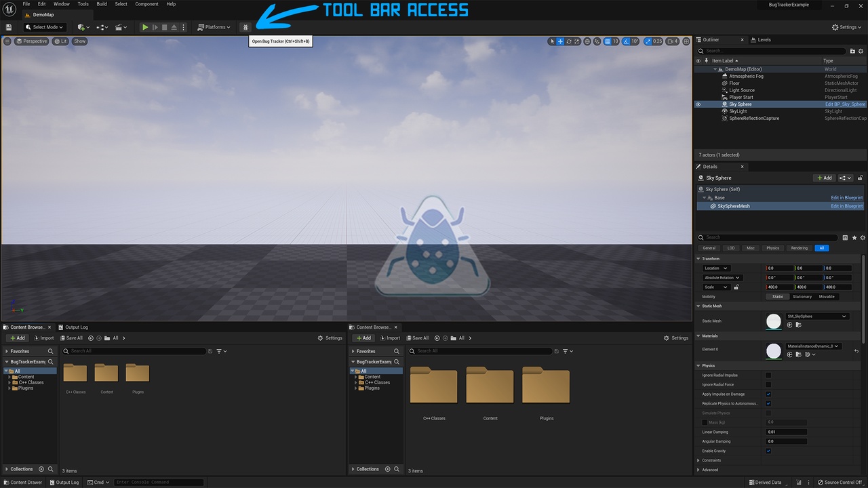Toggle grid snapping icon in viewport
Screen dimensions: 868x488
608,41
